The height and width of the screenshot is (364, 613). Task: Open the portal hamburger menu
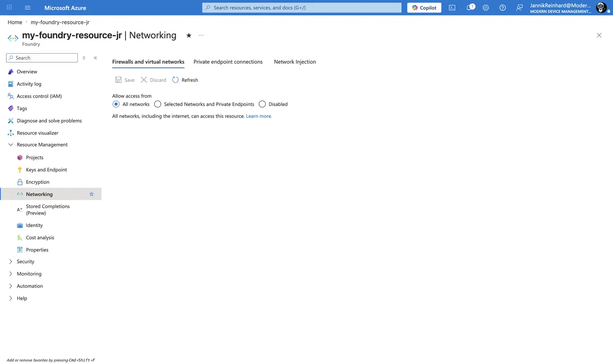[x=27, y=8]
